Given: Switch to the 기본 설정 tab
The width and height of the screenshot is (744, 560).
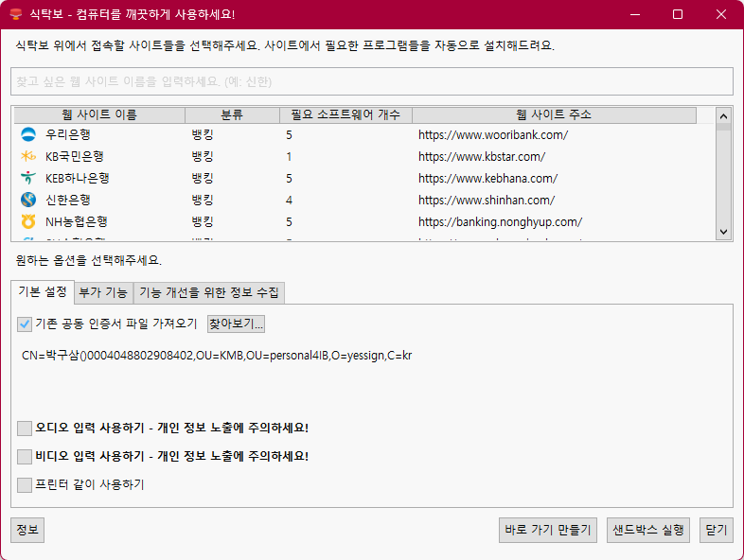Looking at the screenshot, I should tap(43, 291).
